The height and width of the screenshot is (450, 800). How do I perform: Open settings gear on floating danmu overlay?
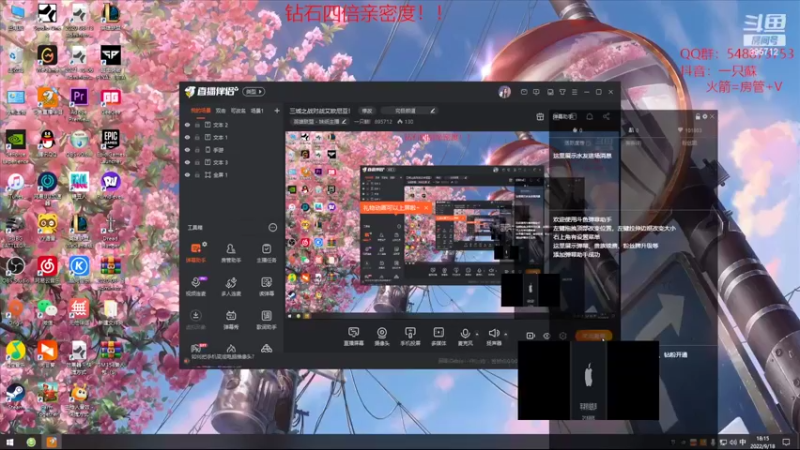tap(705, 117)
